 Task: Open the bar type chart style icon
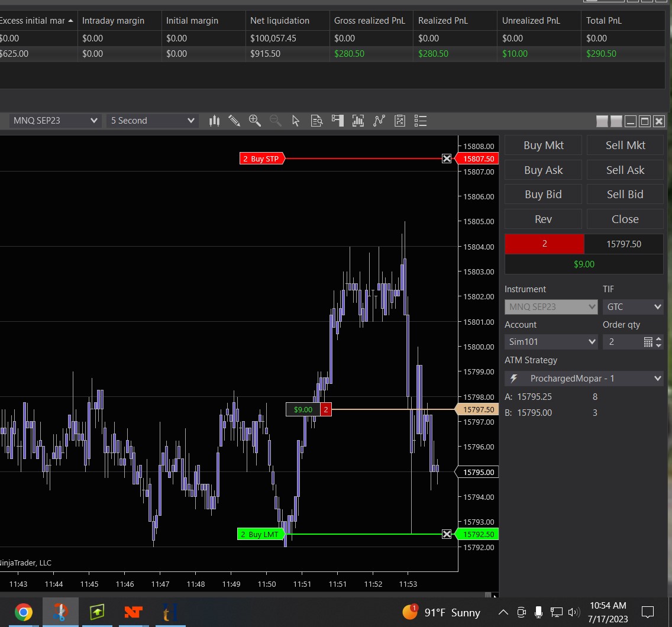(215, 121)
